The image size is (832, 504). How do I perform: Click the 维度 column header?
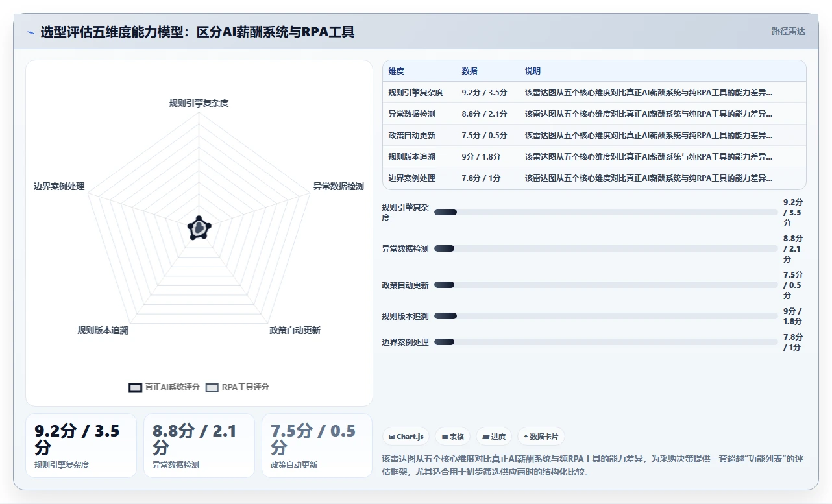[396, 71]
